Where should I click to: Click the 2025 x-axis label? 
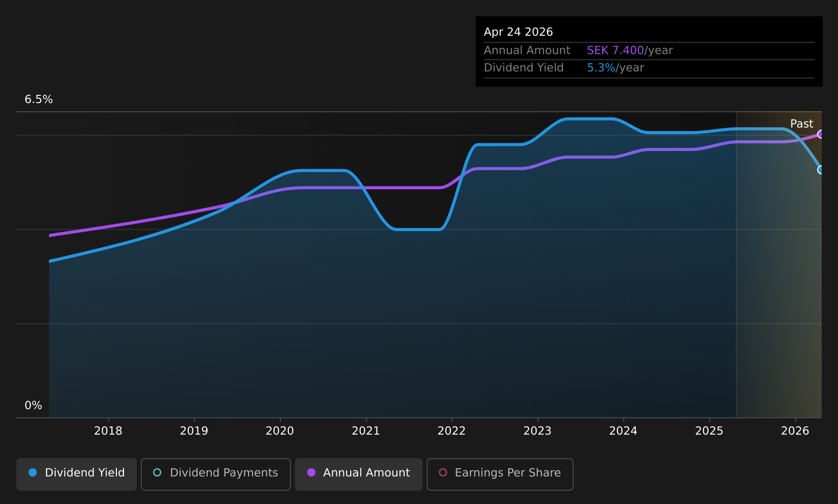click(709, 431)
